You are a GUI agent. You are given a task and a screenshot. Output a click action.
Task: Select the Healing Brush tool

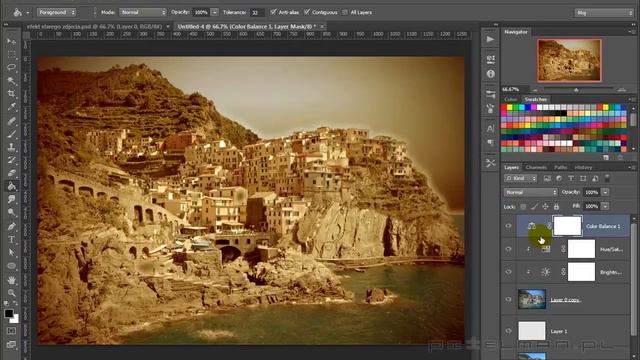tap(11, 121)
